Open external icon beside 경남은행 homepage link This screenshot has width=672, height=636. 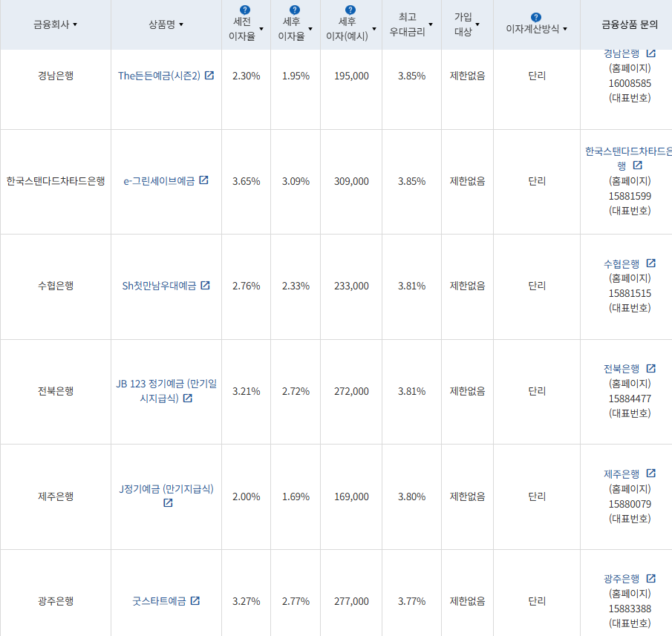pyautogui.click(x=651, y=53)
